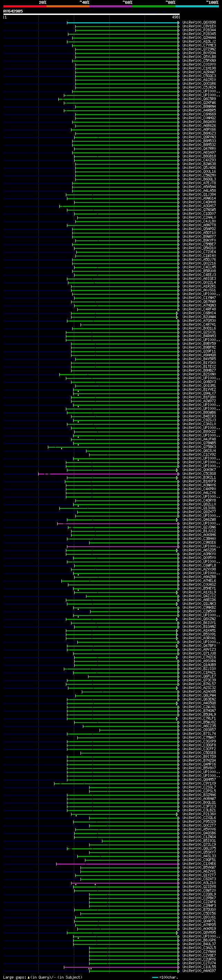Click hit label UniRef100_Q2IDV8
Screen dimensions: 222x980
coord(199,886)
